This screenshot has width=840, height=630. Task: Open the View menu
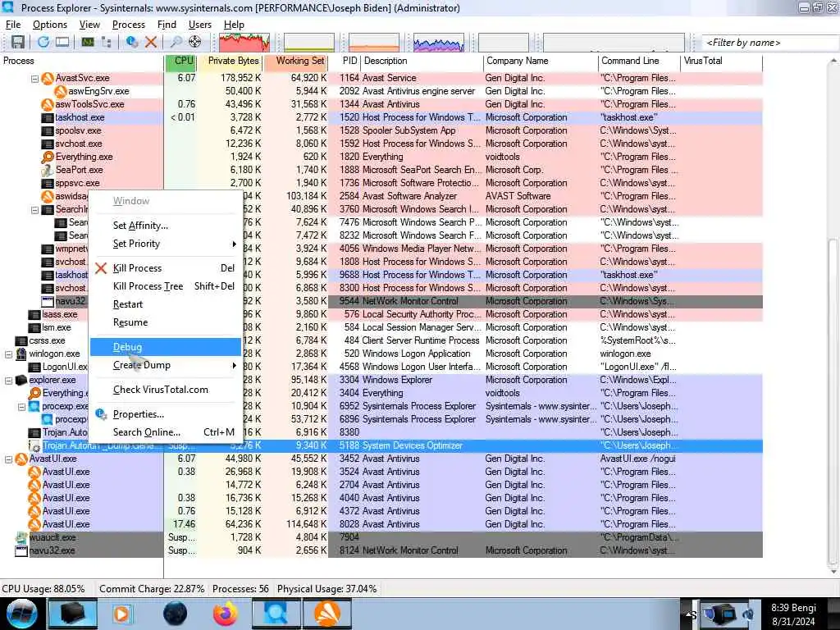[x=89, y=25]
